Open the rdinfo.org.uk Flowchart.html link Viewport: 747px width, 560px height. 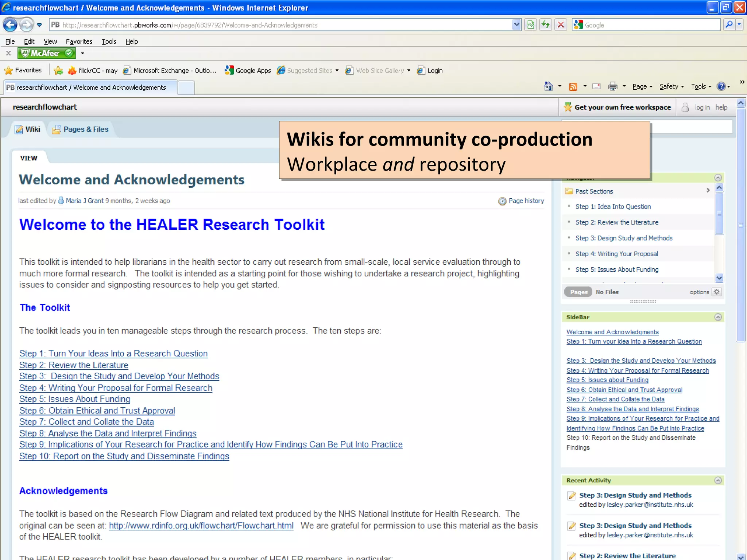coord(201,525)
